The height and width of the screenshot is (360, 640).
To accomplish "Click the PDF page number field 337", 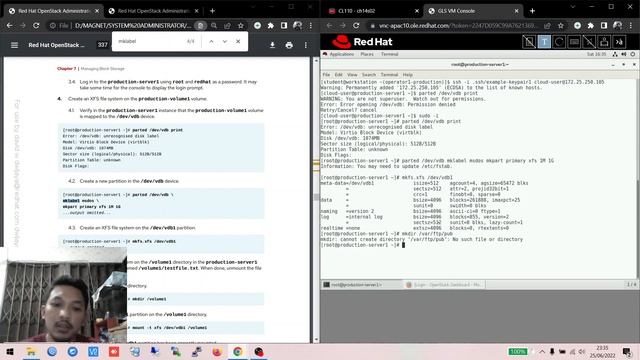I will point(102,45).
